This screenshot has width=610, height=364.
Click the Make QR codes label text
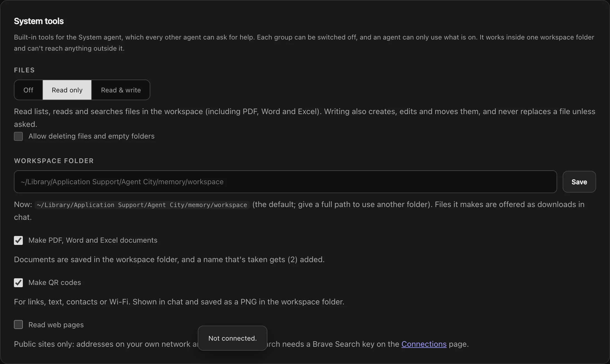(55, 282)
